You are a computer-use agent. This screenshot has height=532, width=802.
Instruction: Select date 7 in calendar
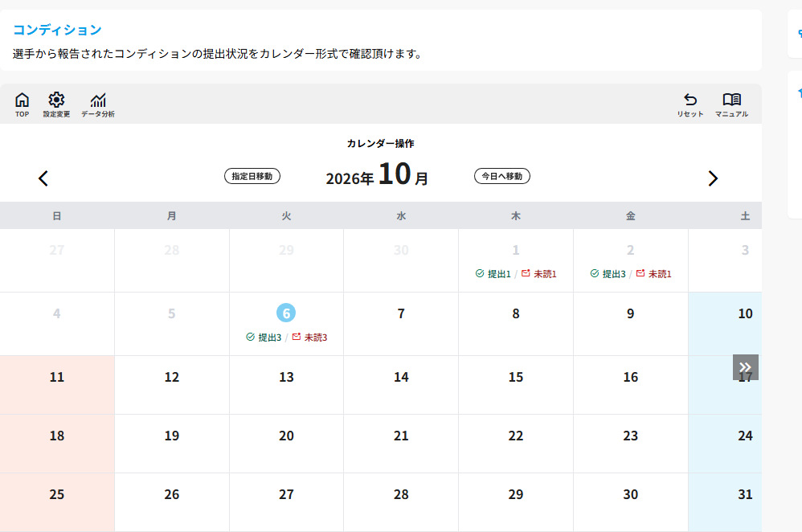pos(401,313)
